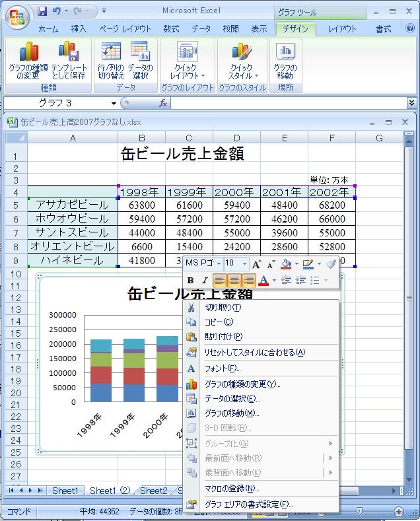Image resolution: width=420 pixels, height=521 pixels.
Task: Open the 挿入 ribbon tab
Action: tap(79, 29)
